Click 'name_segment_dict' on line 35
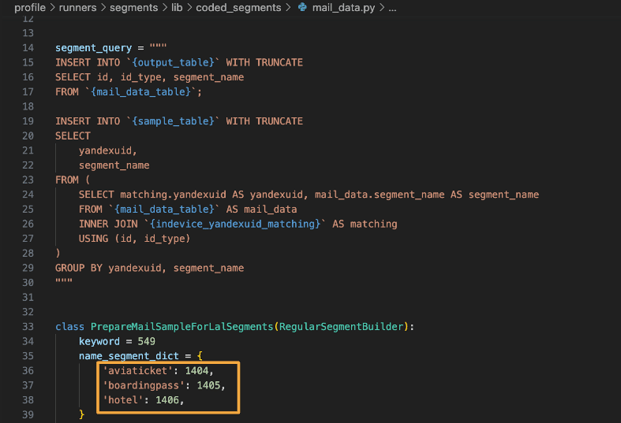Image resolution: width=621 pixels, height=423 pixels. click(129, 356)
